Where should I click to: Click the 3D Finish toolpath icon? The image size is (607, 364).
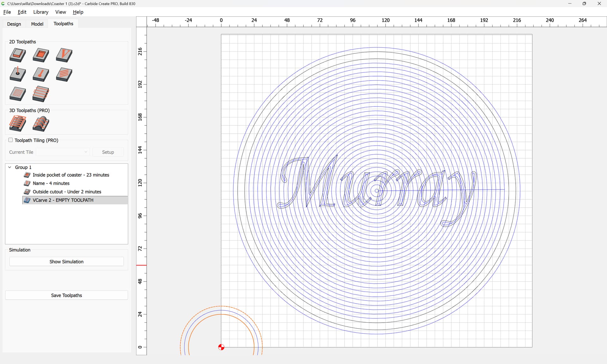point(41,124)
